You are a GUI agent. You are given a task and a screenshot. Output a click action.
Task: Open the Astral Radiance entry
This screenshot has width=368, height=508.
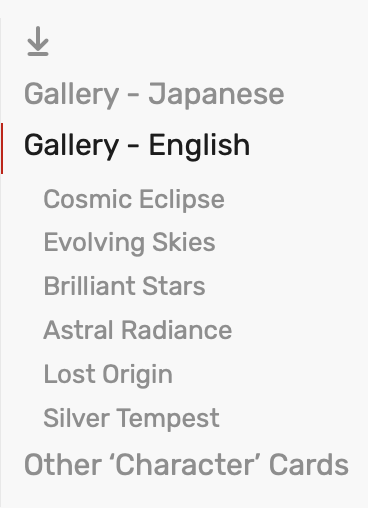[138, 330]
